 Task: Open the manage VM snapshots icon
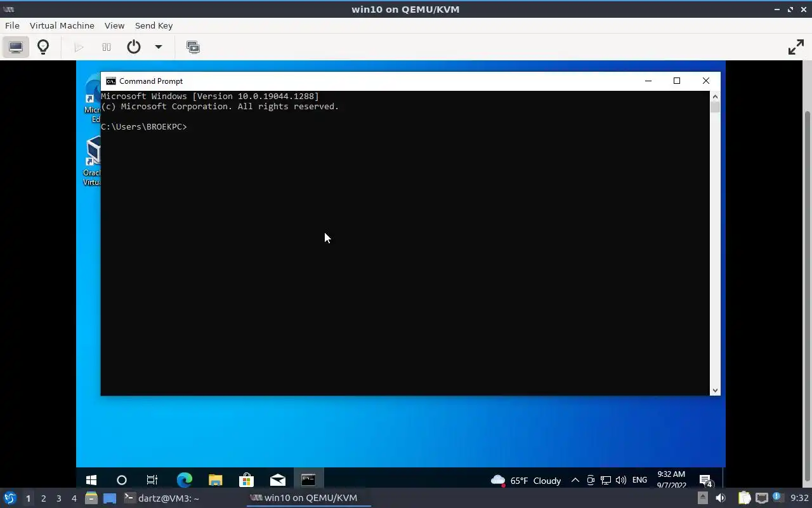(x=193, y=47)
